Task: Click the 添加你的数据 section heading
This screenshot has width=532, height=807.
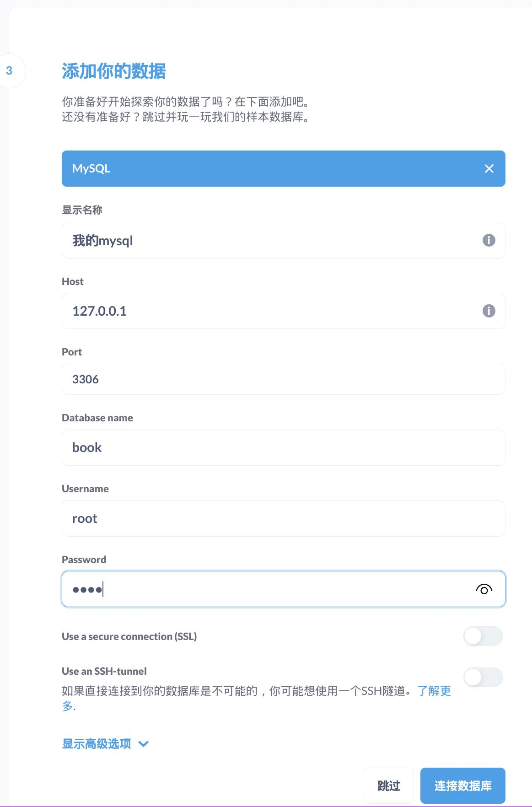Action: pyautogui.click(x=114, y=71)
